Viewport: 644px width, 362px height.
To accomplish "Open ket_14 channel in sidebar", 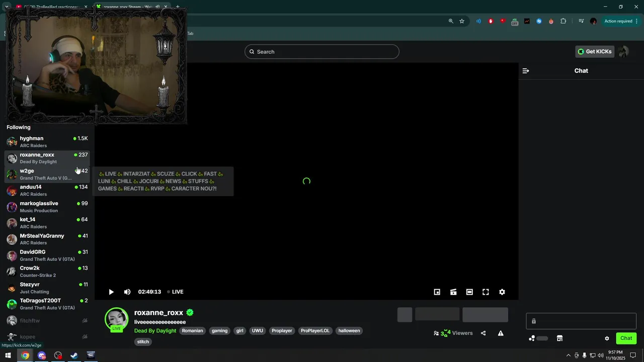I will 47,223.
